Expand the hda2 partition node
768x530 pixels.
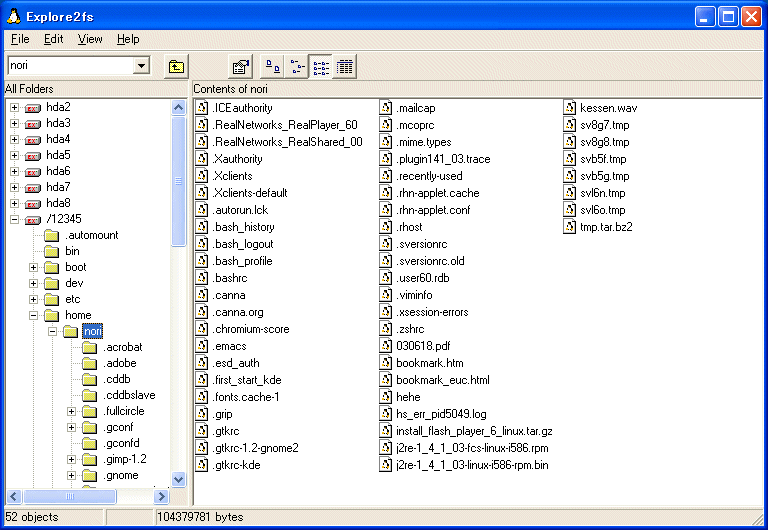click(15, 107)
